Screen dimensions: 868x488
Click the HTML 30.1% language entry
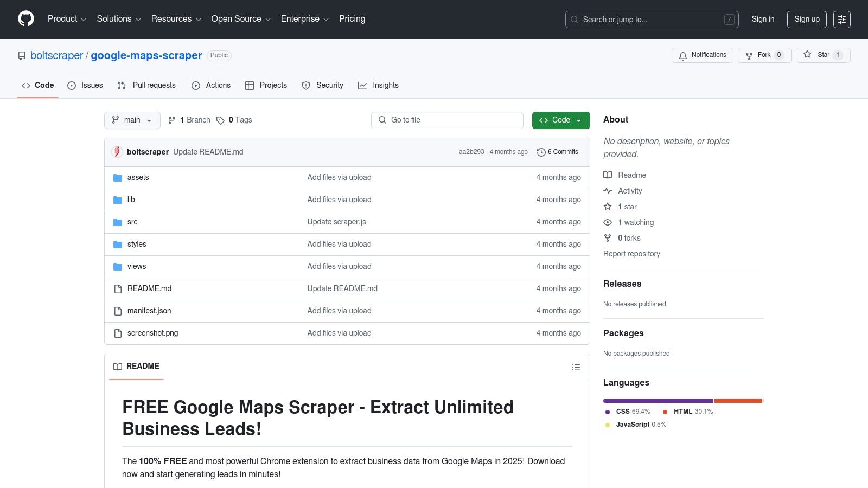coord(688,412)
